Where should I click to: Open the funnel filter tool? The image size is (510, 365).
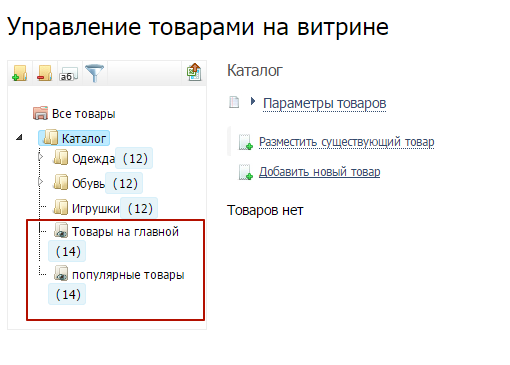94,73
